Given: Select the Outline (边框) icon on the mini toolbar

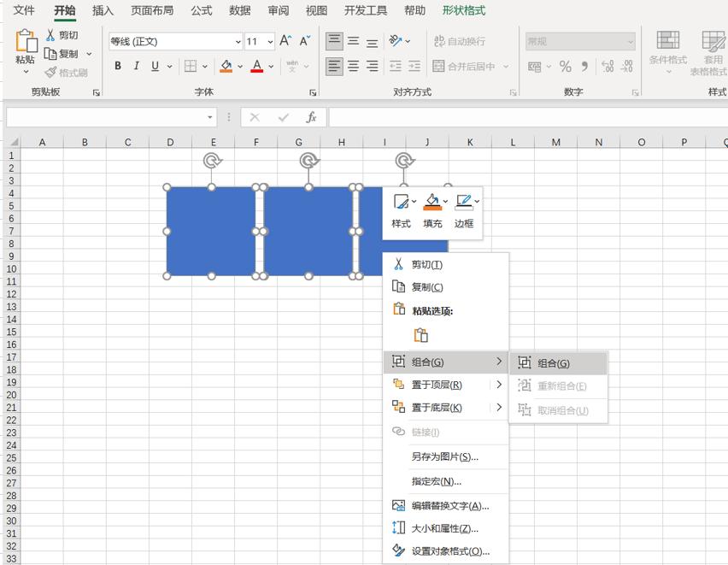Looking at the screenshot, I should tap(463, 202).
